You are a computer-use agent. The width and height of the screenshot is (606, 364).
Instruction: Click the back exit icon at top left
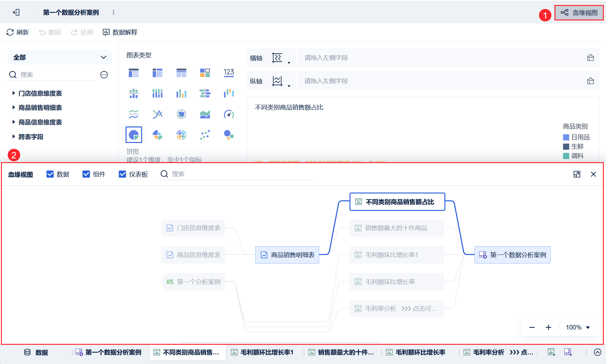pyautogui.click(x=16, y=12)
